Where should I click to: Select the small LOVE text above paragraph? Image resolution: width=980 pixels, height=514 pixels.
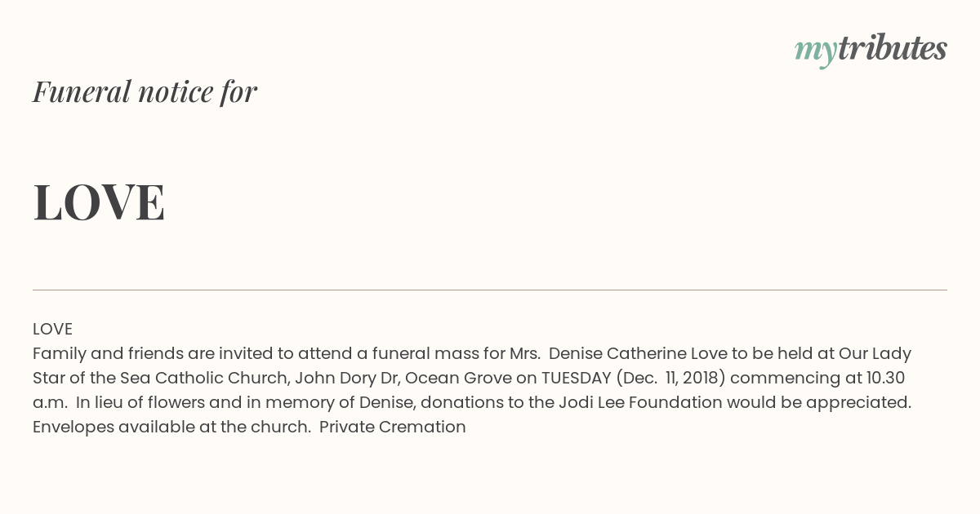coord(52,329)
